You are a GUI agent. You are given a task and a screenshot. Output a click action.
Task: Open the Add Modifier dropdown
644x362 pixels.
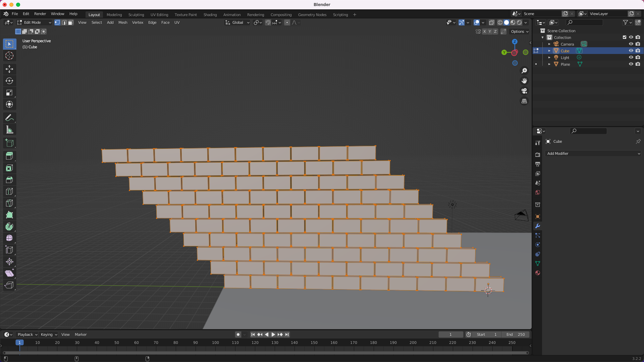point(593,154)
